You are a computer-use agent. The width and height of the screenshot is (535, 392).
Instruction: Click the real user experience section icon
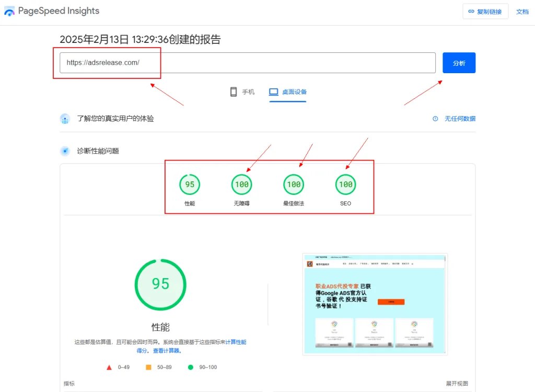coord(65,119)
